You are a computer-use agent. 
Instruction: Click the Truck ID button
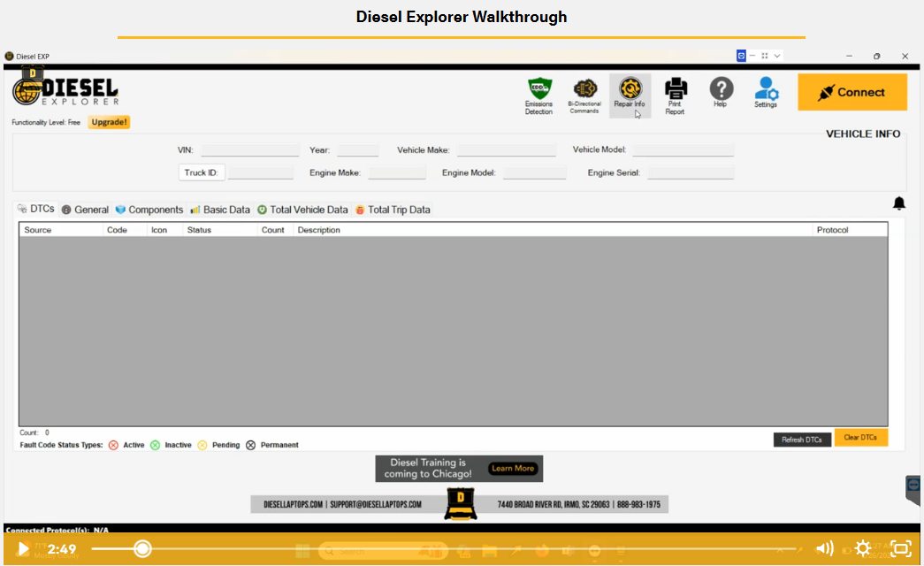click(x=201, y=172)
